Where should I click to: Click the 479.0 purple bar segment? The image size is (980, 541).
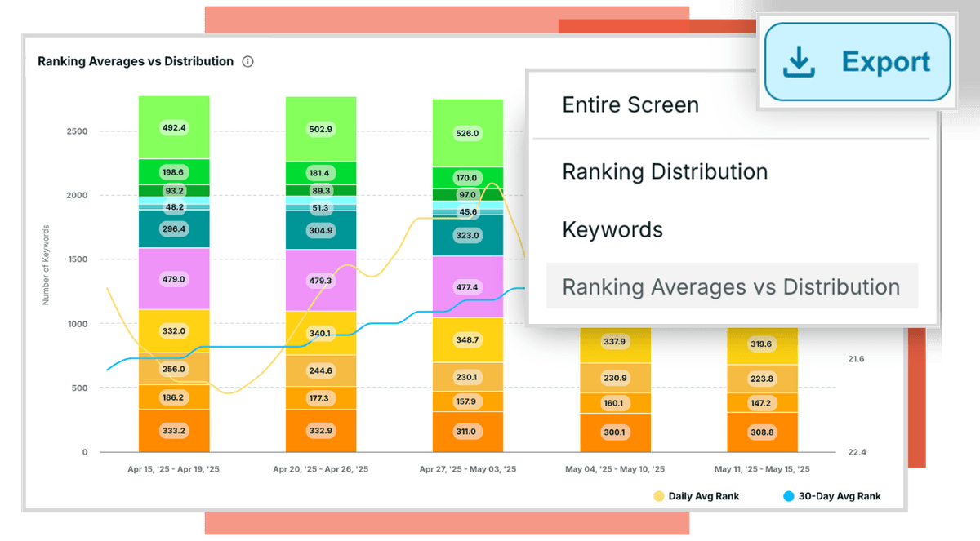click(174, 279)
